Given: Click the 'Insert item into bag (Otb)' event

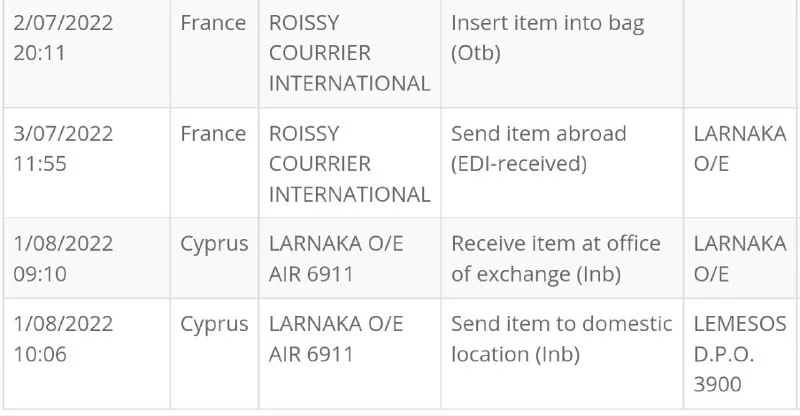Looking at the screenshot, I should click(x=549, y=38).
